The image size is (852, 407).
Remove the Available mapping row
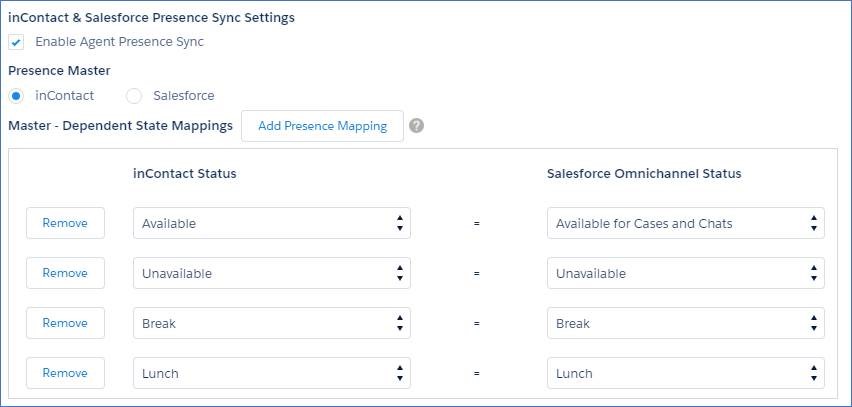[x=65, y=223]
